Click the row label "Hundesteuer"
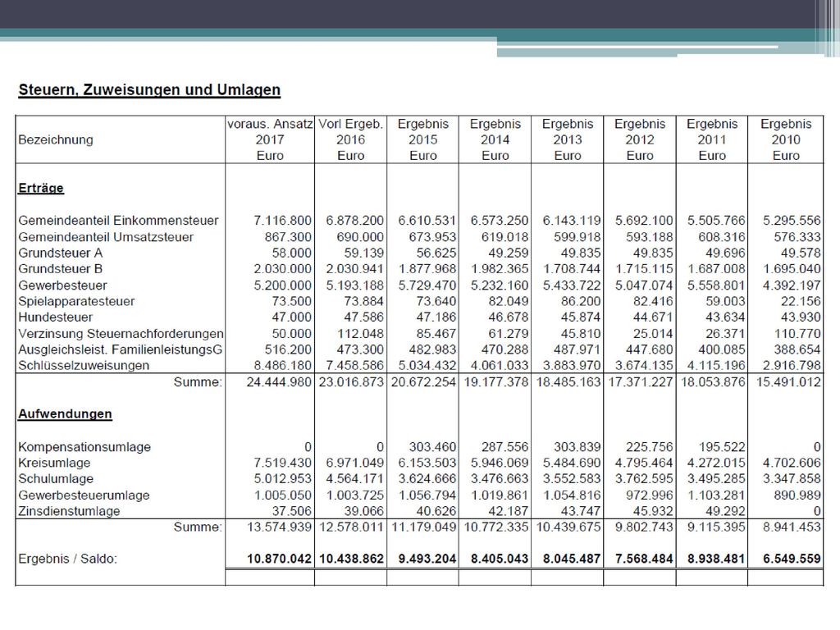 pos(55,317)
